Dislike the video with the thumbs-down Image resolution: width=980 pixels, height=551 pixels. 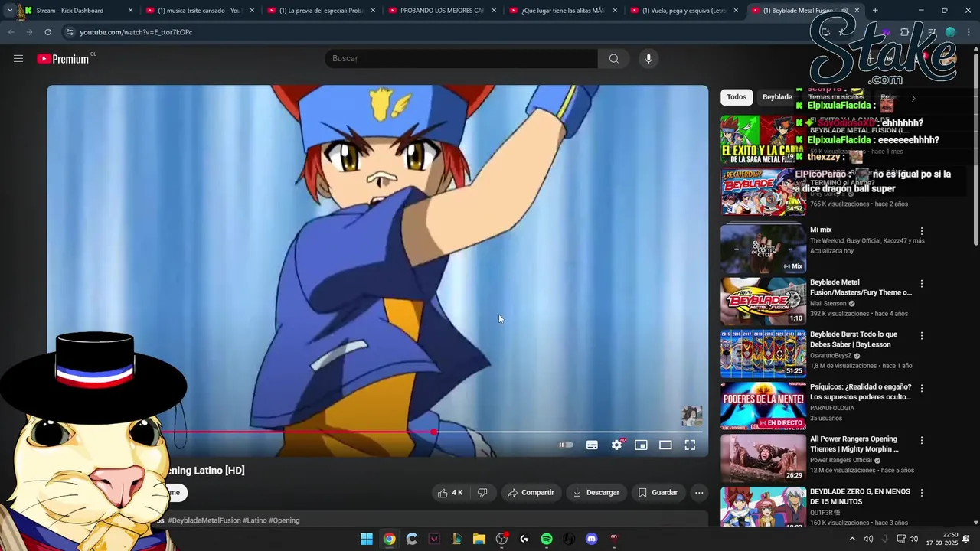(482, 493)
